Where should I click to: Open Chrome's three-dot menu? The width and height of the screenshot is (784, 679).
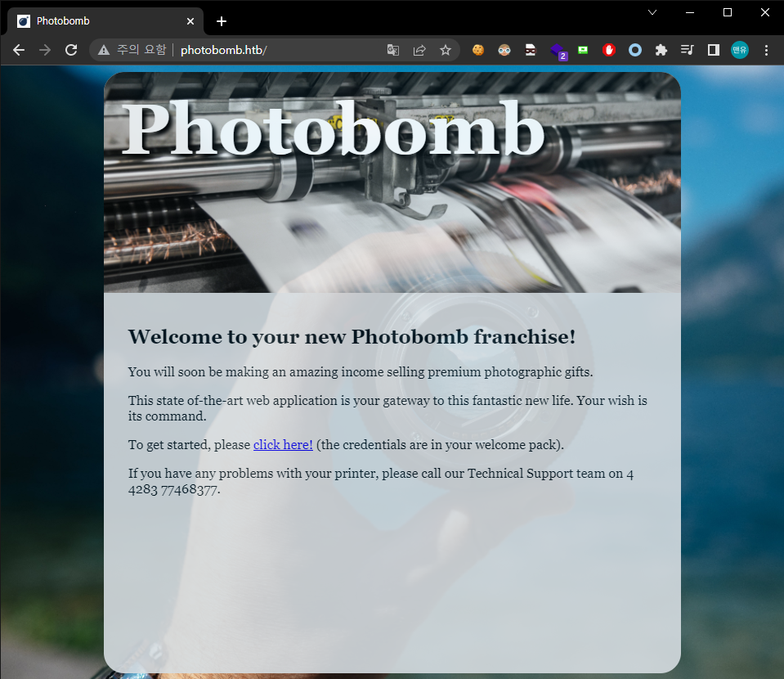pyautogui.click(x=766, y=50)
